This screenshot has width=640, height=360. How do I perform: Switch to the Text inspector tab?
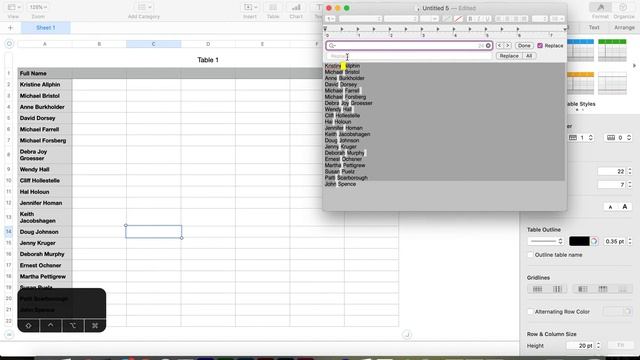(x=594, y=27)
